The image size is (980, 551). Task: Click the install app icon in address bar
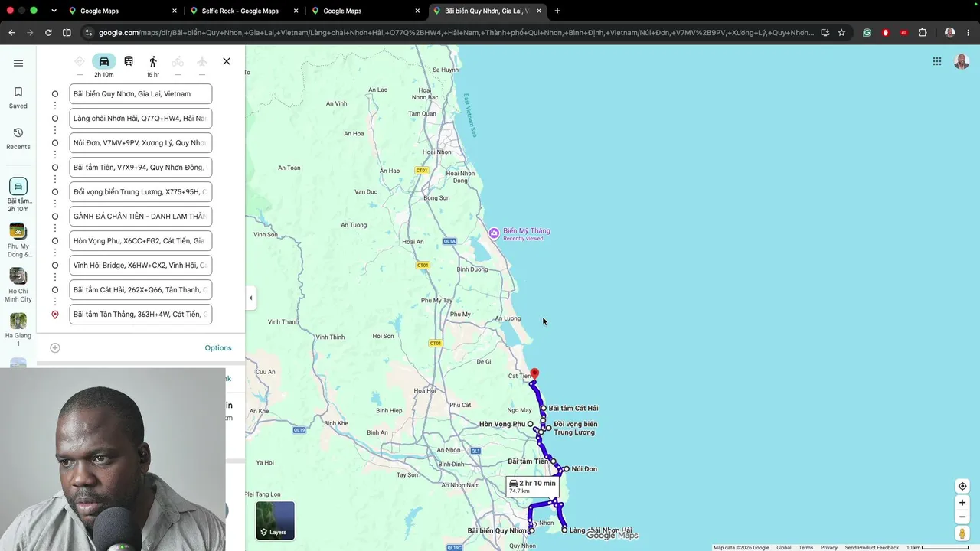tap(825, 32)
